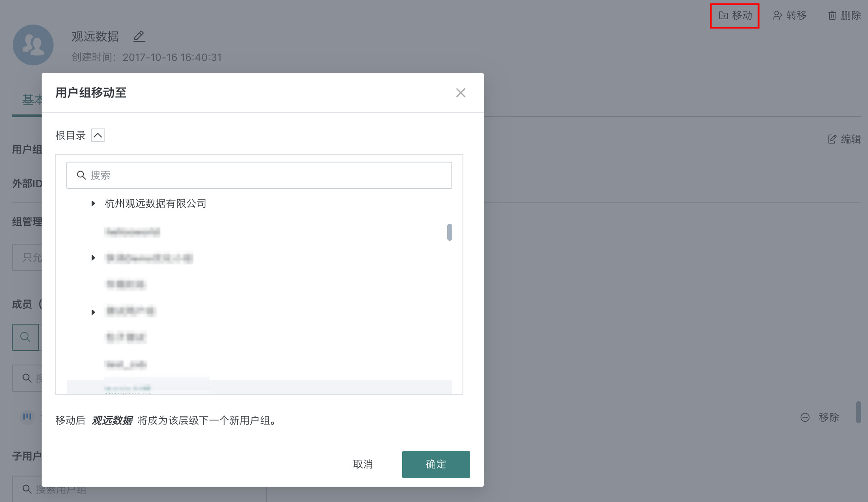Click the member search magnifier button
Viewport: 868px width, 502px height.
click(26, 337)
